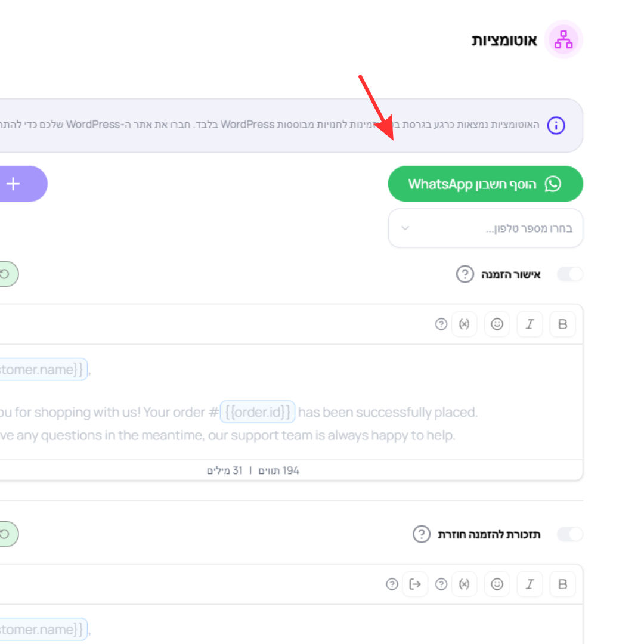Click the help icon next to תזכורת להזמנה חוזרת
This screenshot has height=644, width=644.
(422, 534)
